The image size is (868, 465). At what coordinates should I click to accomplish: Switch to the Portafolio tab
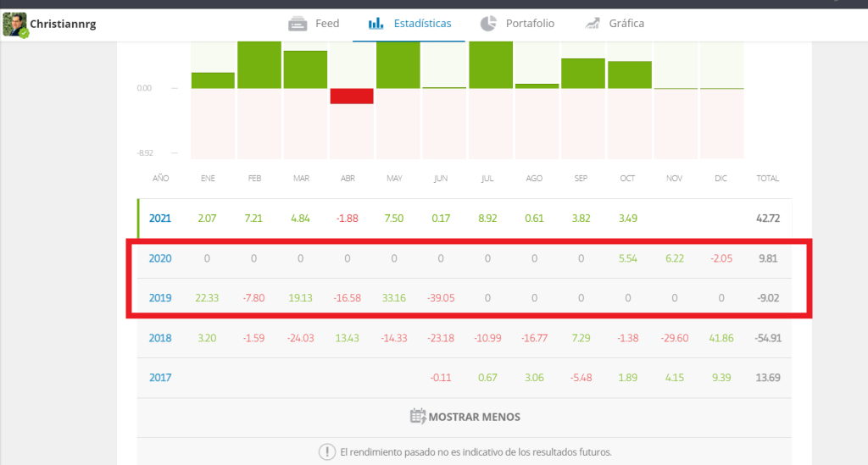[530, 24]
